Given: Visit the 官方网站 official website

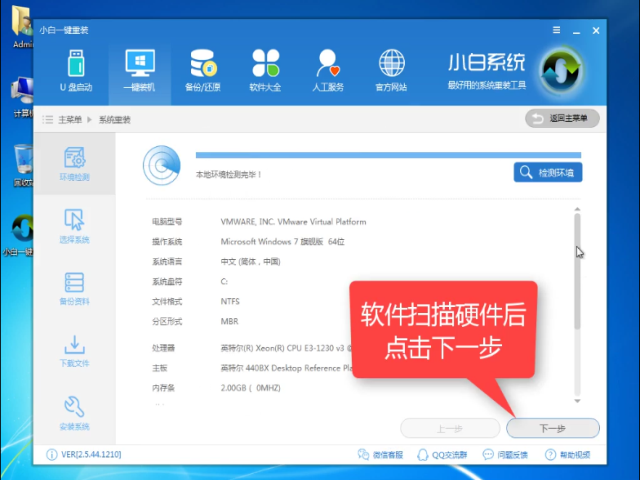Looking at the screenshot, I should coord(391,70).
